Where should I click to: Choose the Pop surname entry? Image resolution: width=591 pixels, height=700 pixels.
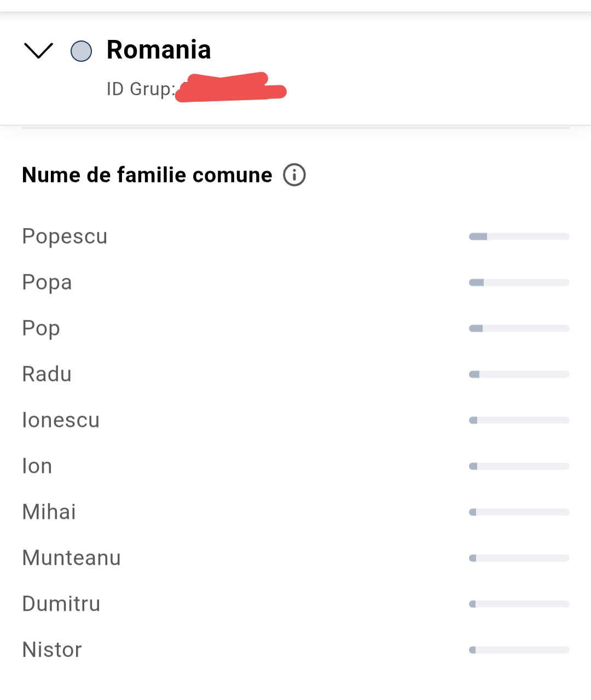tap(41, 328)
